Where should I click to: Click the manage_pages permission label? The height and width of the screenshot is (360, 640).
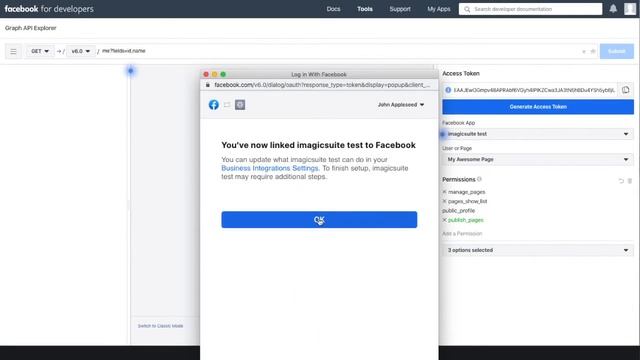click(467, 192)
